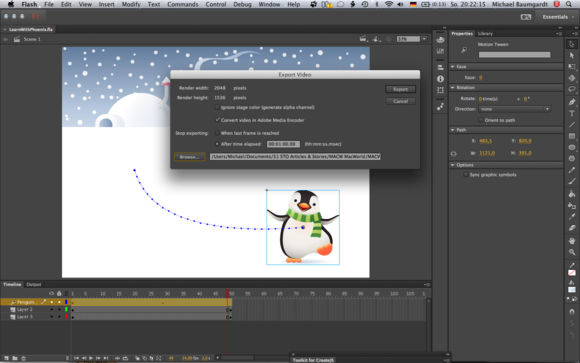Select the Lasso tool
The width and height of the screenshot is (580, 363).
pyautogui.click(x=572, y=89)
